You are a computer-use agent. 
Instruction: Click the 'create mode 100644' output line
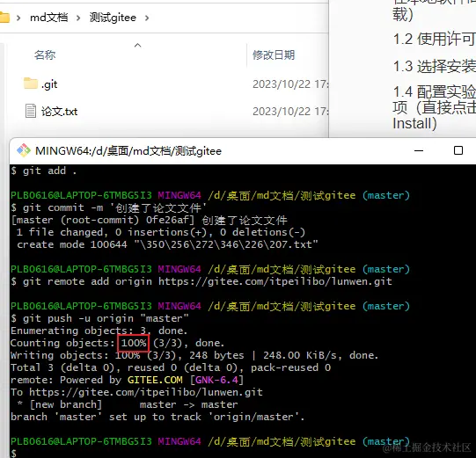click(167, 244)
